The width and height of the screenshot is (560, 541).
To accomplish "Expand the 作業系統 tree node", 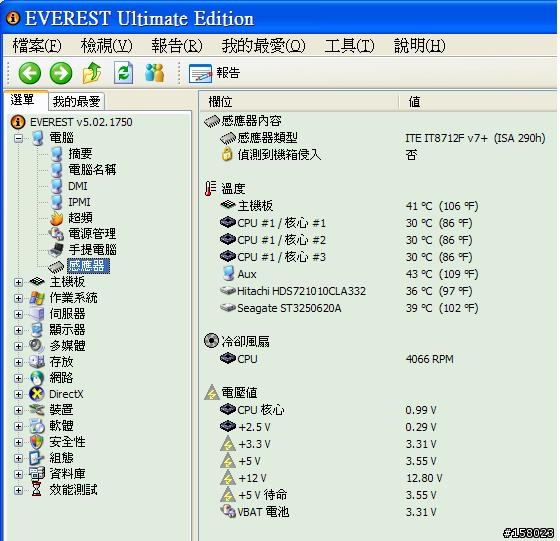I will (x=19, y=298).
